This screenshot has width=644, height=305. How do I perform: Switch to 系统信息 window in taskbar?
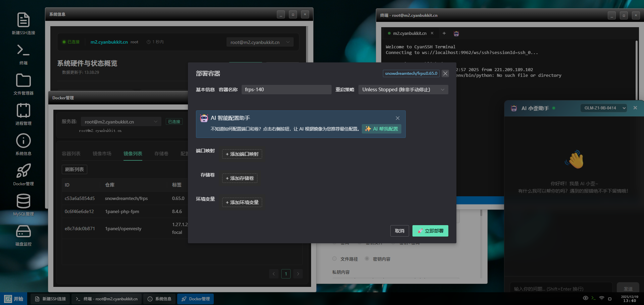[159, 299]
